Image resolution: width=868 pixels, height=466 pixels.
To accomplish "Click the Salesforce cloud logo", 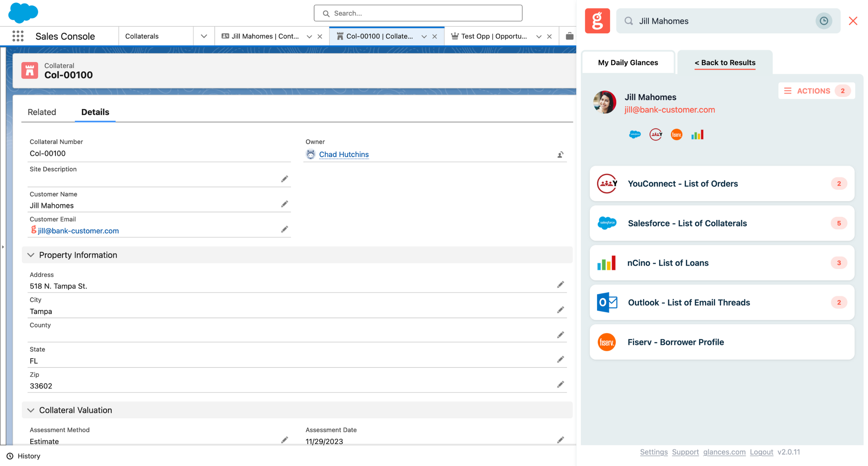I will pos(23,12).
